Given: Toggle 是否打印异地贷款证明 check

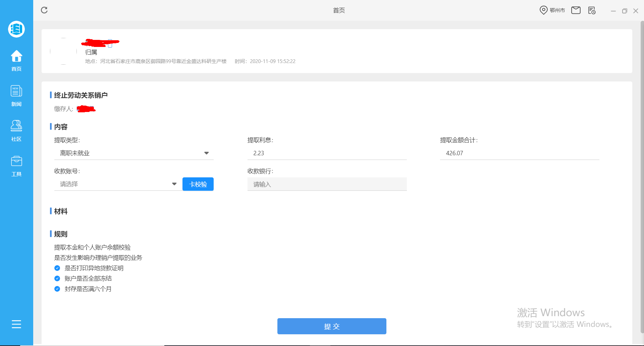Looking at the screenshot, I should point(57,268).
